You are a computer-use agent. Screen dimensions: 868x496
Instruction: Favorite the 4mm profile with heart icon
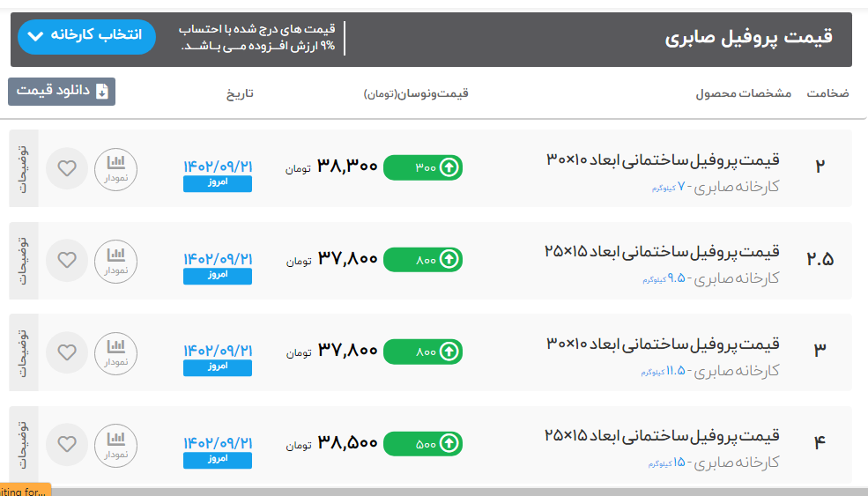pyautogui.click(x=67, y=444)
